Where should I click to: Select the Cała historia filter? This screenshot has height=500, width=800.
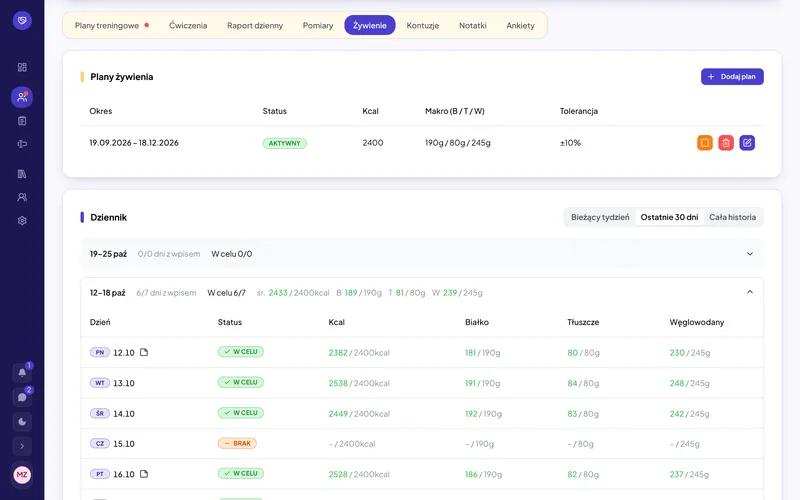point(732,217)
